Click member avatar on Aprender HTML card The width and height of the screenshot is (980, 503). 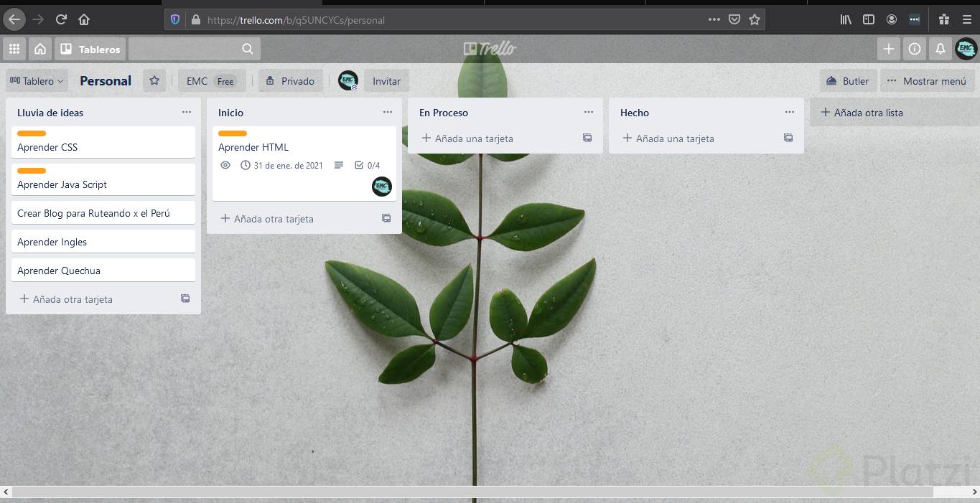[x=382, y=187]
